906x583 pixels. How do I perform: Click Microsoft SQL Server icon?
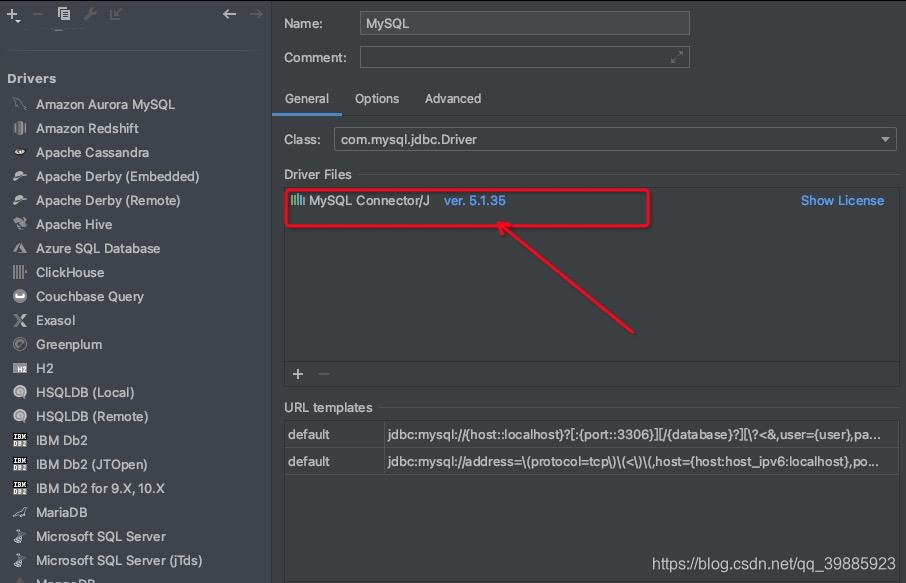20,536
